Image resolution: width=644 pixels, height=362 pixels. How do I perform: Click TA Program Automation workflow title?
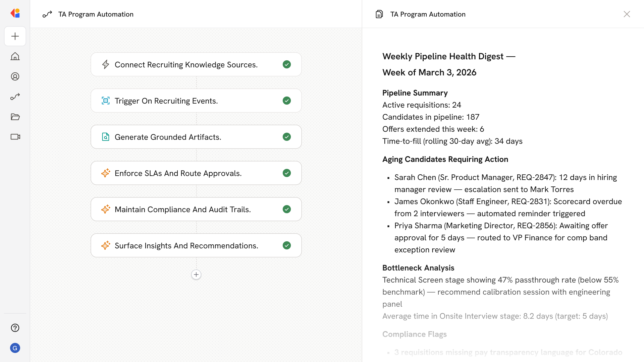tap(96, 14)
